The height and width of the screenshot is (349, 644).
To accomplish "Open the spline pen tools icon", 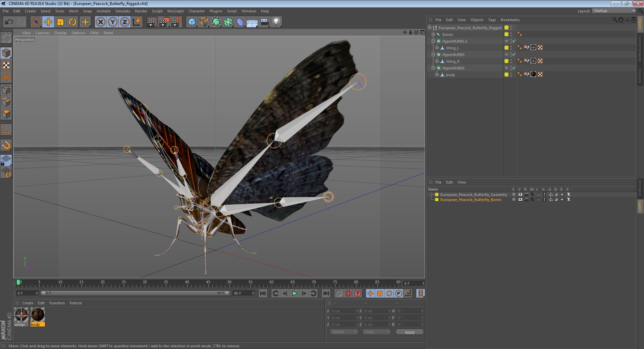I will pyautogui.click(x=204, y=22).
